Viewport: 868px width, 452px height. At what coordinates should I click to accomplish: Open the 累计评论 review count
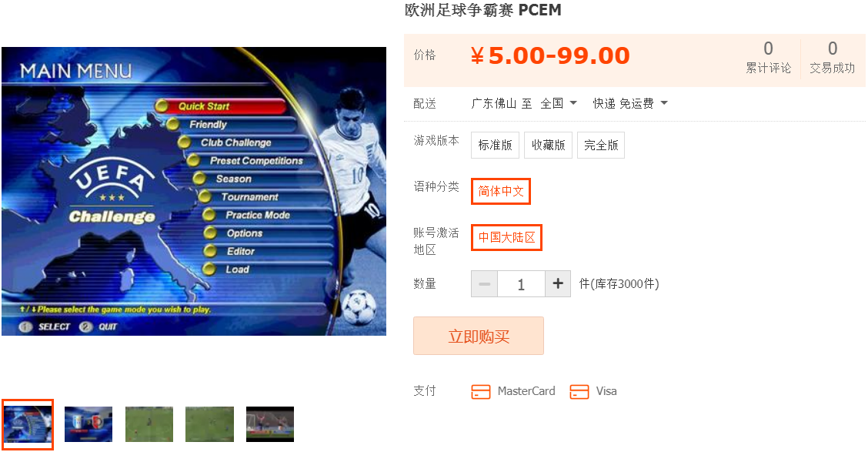coord(769,57)
